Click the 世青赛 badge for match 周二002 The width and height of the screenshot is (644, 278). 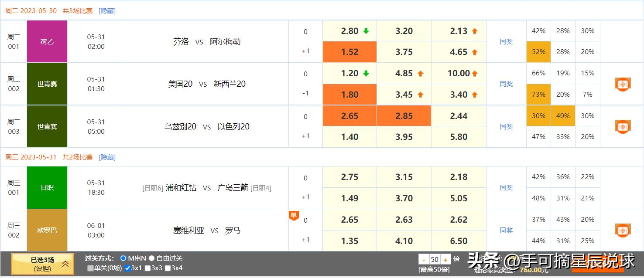47,84
